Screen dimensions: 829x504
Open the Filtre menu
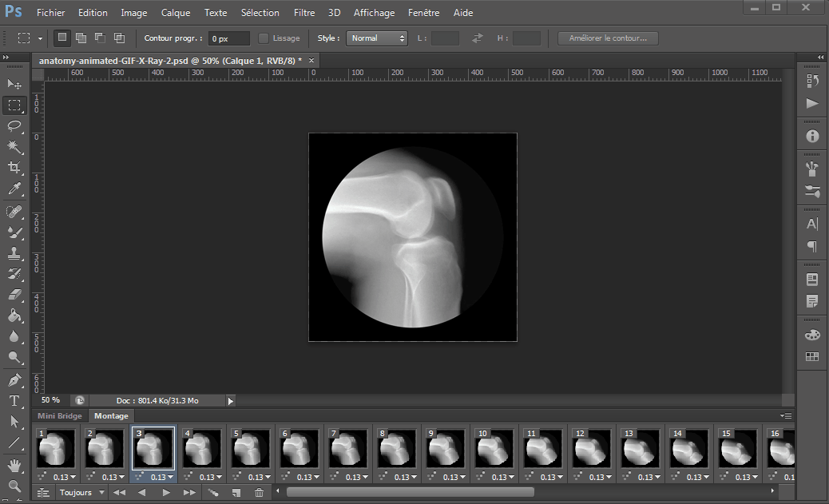click(303, 13)
